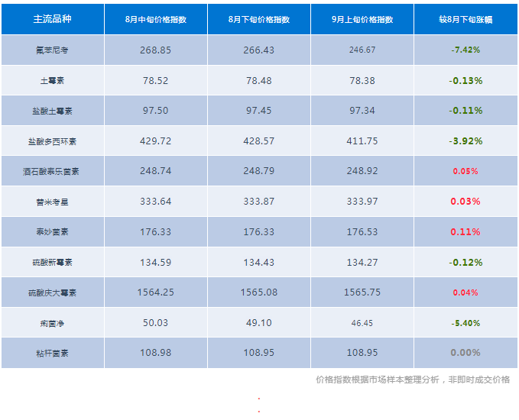Click the footnote 价格指数根据市场样本整理分析

(378, 380)
